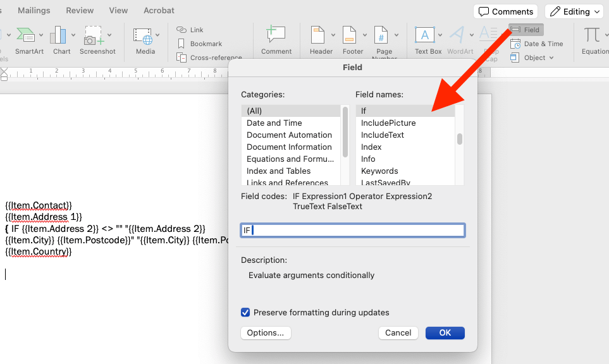The height and width of the screenshot is (364, 609).
Task: Click the Footer icon
Action: pyautogui.click(x=350, y=35)
